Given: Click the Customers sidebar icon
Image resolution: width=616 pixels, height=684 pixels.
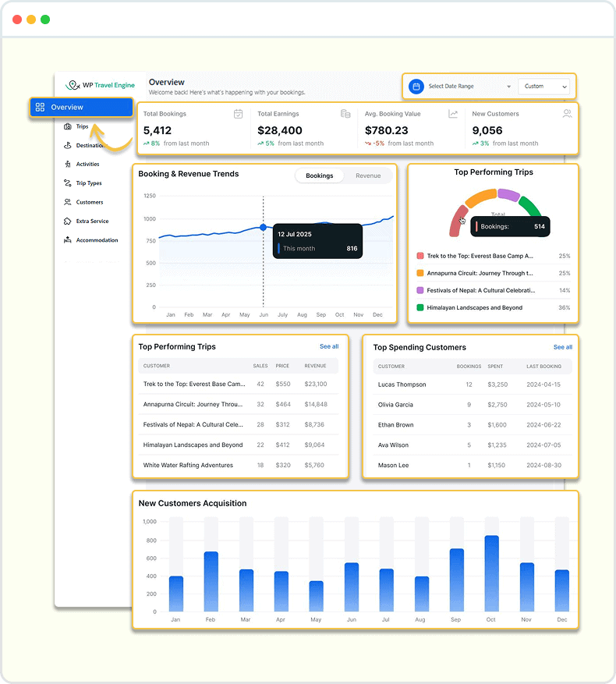Looking at the screenshot, I should (68, 202).
